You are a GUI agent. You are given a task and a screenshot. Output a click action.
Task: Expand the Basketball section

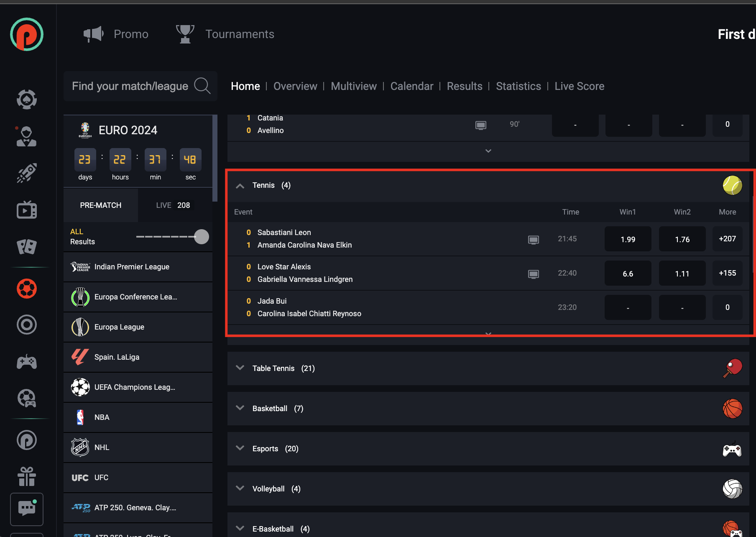[x=240, y=408]
